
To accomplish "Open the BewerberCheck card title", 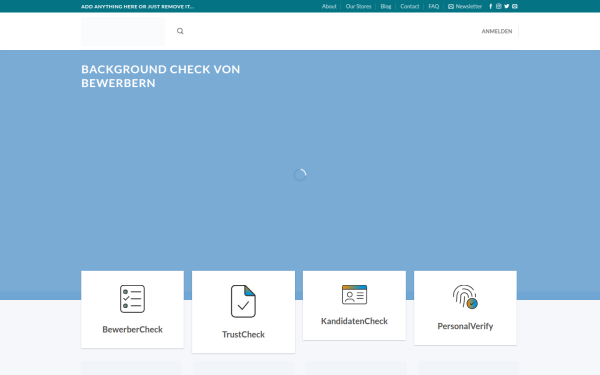I will click(132, 329).
